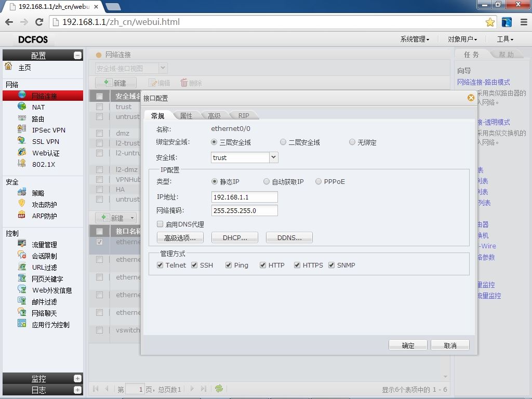Close the 接口配置 dialog with orange X
This screenshot has height=399, width=532.
point(471,98)
